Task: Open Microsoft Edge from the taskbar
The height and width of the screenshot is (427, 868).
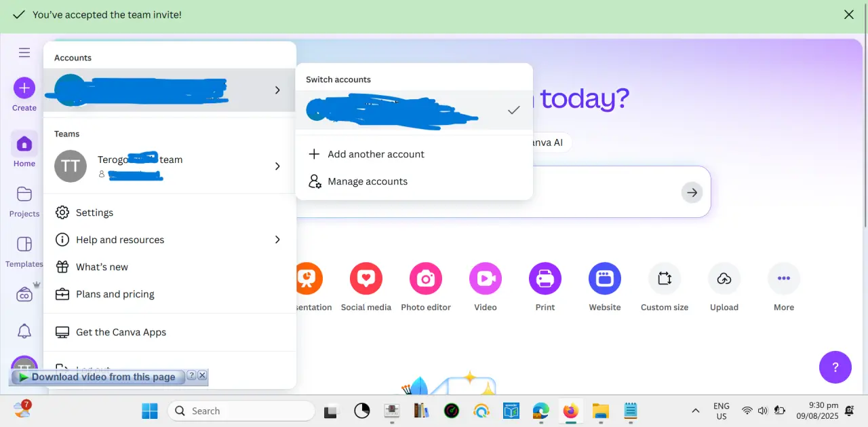Action: click(540, 411)
